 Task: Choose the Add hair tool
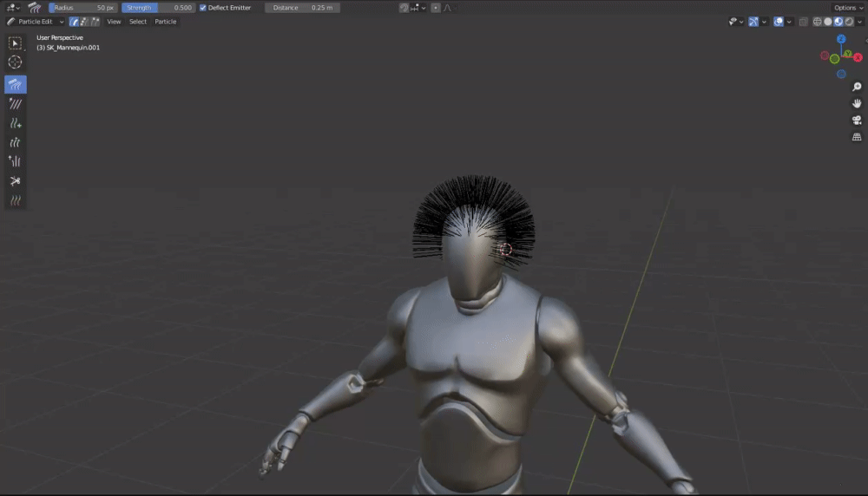[x=15, y=123]
